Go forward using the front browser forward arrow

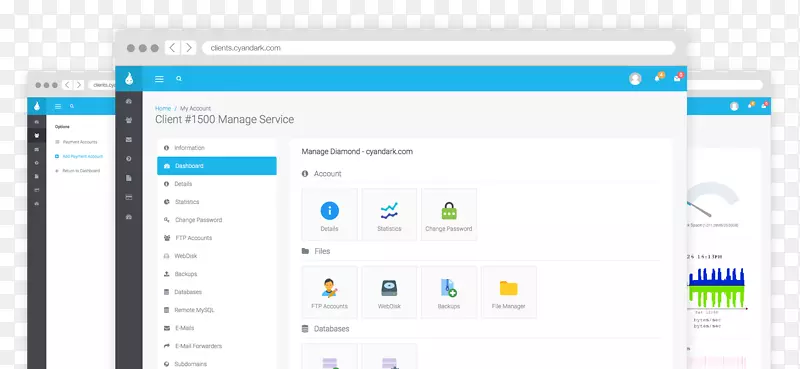click(x=188, y=48)
